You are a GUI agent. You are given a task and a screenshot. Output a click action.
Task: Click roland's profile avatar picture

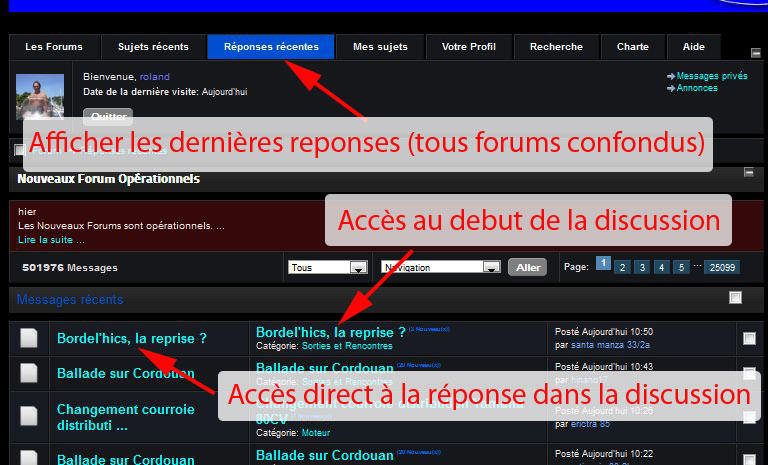point(40,96)
